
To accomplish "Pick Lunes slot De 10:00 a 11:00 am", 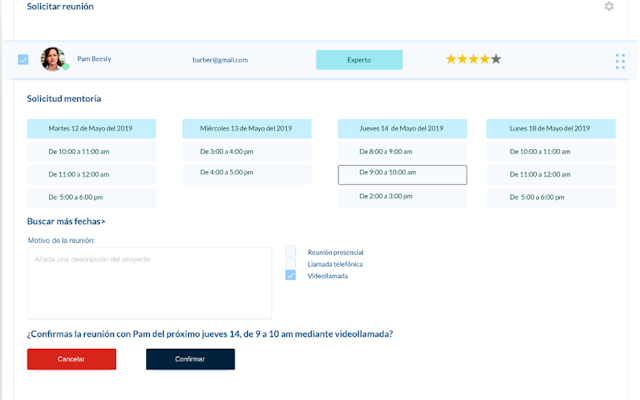I will click(x=551, y=151).
